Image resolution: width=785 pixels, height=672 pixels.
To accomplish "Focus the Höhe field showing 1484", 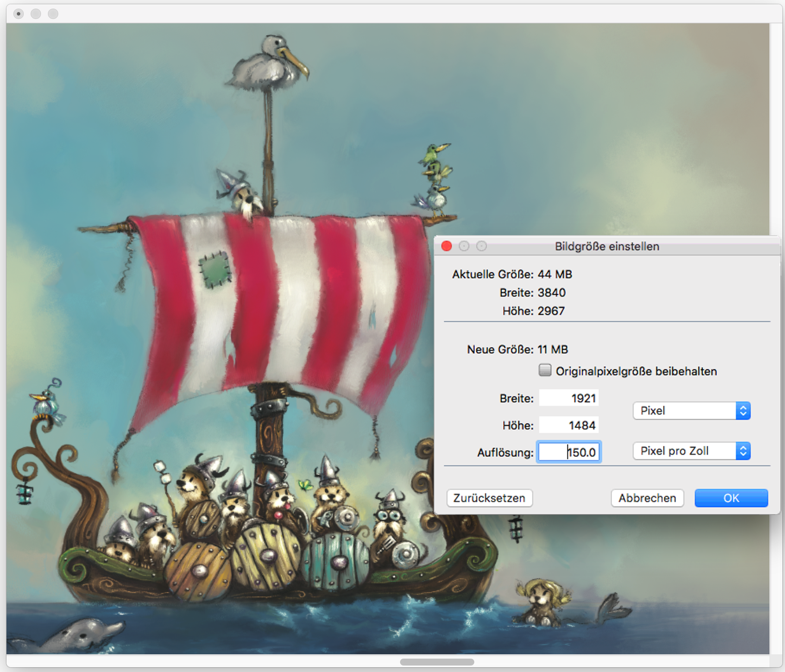I will coord(569,425).
